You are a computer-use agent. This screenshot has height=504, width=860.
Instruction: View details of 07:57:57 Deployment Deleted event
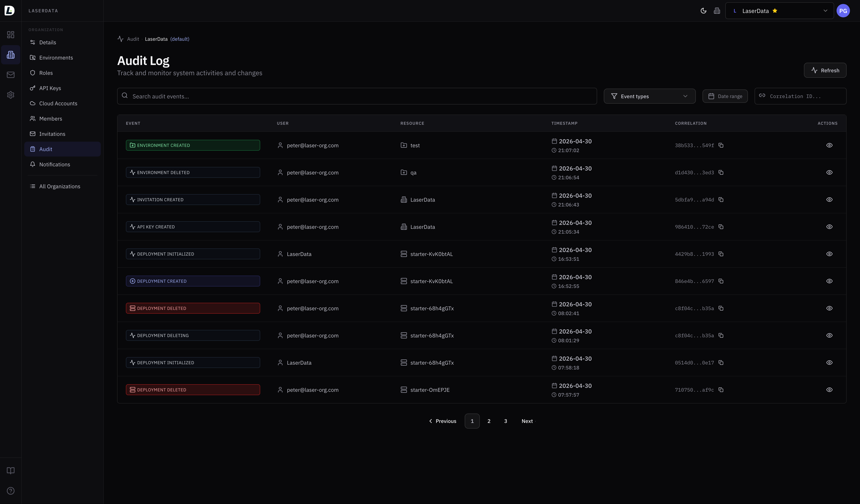829,390
